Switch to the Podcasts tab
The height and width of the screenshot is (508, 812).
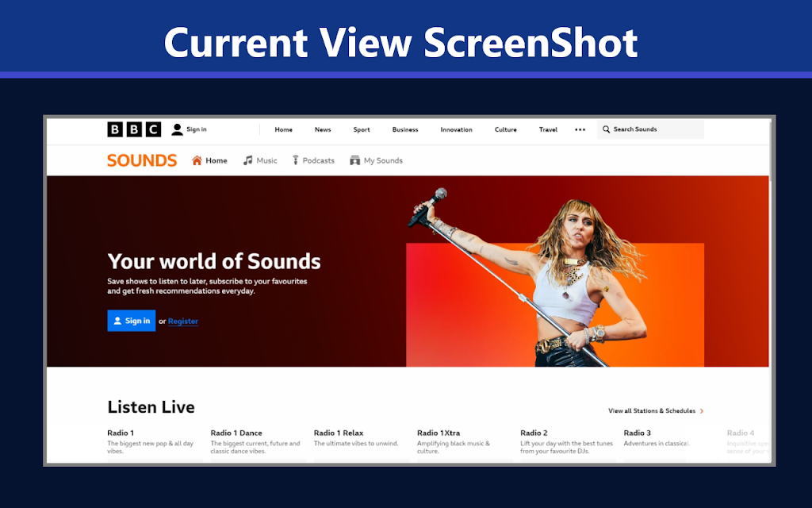click(x=319, y=160)
